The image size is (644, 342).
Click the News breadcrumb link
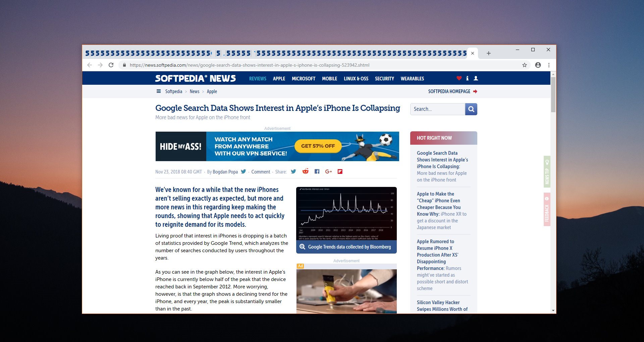click(195, 91)
